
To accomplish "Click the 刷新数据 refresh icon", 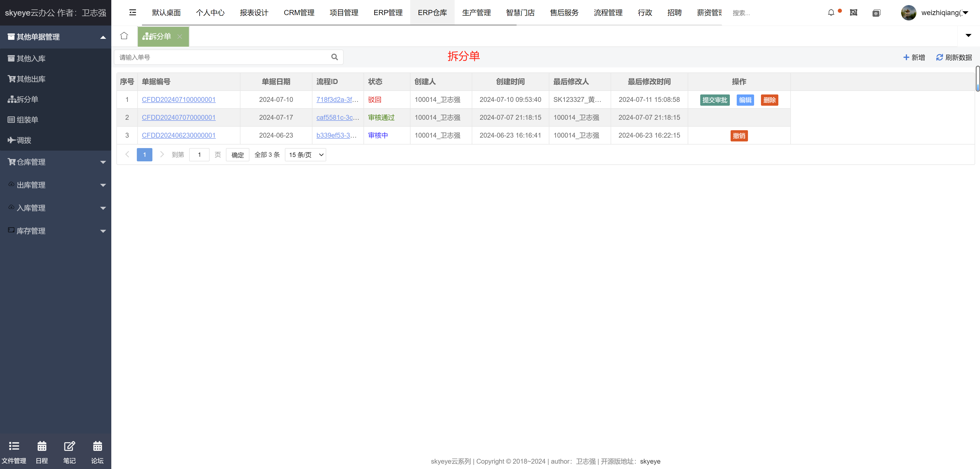I will click(x=939, y=57).
